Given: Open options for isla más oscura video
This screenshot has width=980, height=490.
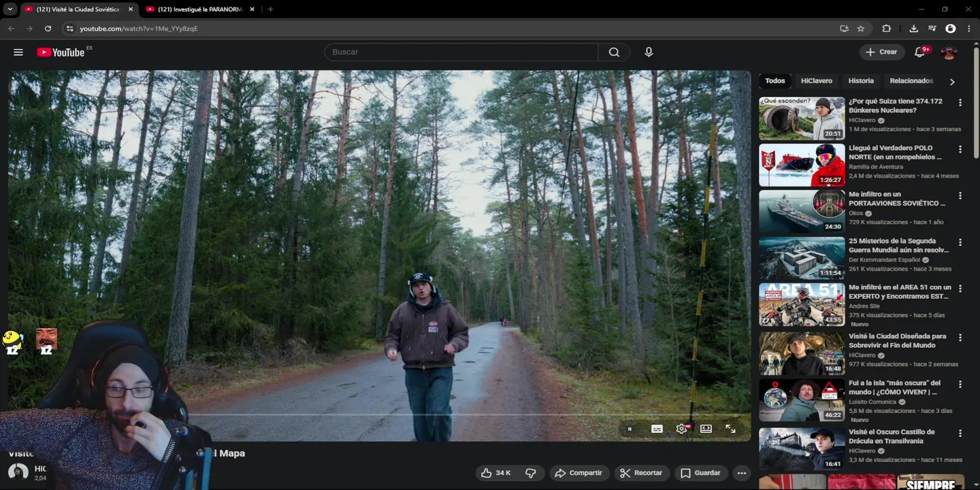Looking at the screenshot, I should [960, 385].
